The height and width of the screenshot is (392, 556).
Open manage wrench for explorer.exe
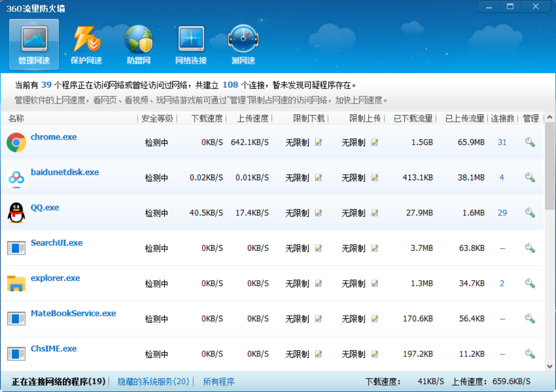point(530,283)
